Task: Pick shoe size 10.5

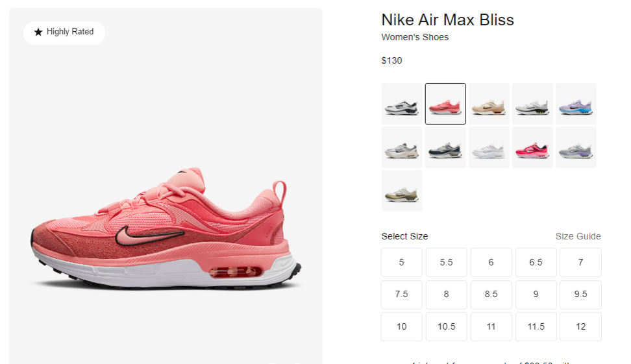Action: pos(446,326)
